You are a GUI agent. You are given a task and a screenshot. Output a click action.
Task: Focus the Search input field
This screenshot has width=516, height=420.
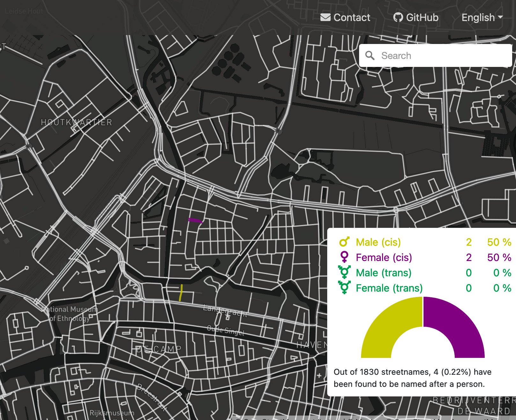pos(436,55)
